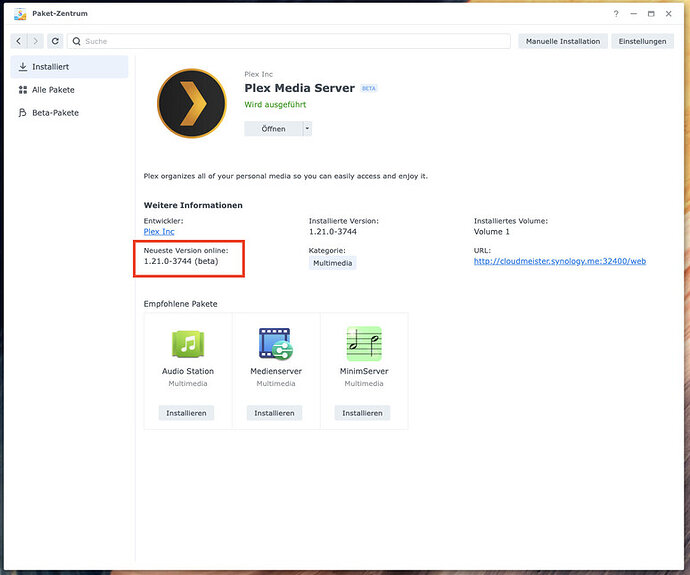Click the Multimedia category tag
Screen dimensions: 690x575
332,263
